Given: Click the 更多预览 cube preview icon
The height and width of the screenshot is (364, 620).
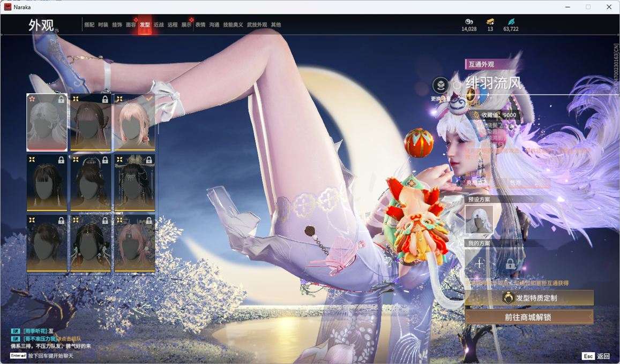Looking at the screenshot, I should (440, 85).
